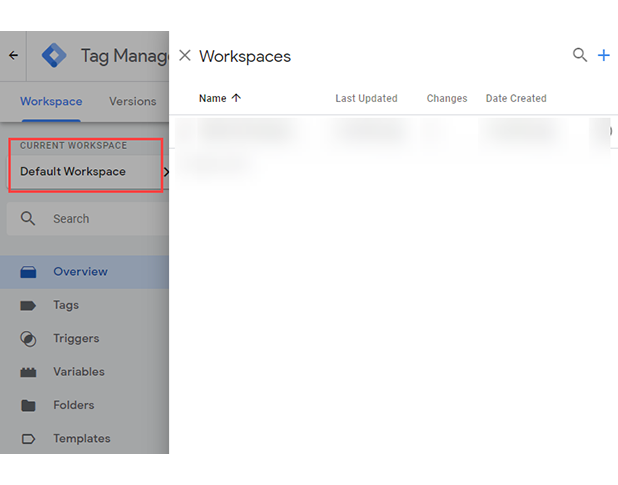The width and height of the screenshot is (618, 485).
Task: Click the Overview briefcase icon
Action: pos(28,272)
